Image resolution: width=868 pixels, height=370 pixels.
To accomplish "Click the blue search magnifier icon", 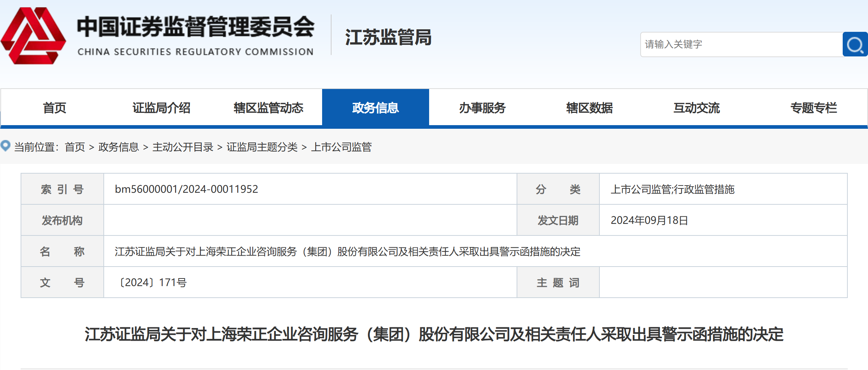I will (855, 44).
